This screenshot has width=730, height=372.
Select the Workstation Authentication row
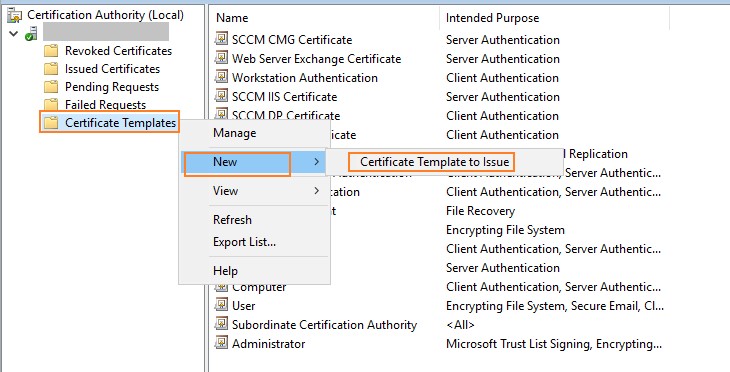tap(305, 78)
